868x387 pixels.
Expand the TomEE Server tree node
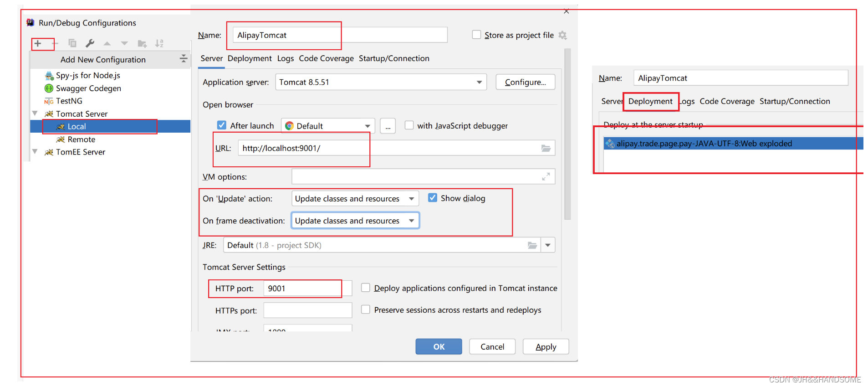tap(35, 151)
